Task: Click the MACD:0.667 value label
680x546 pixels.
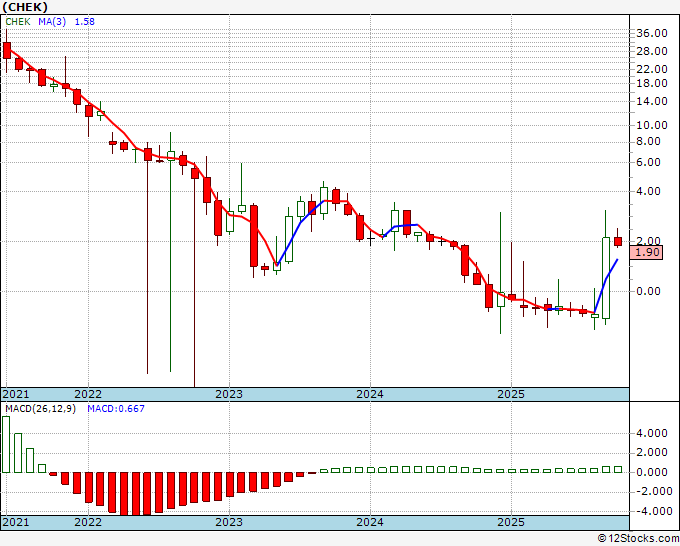Action: pyautogui.click(x=114, y=408)
